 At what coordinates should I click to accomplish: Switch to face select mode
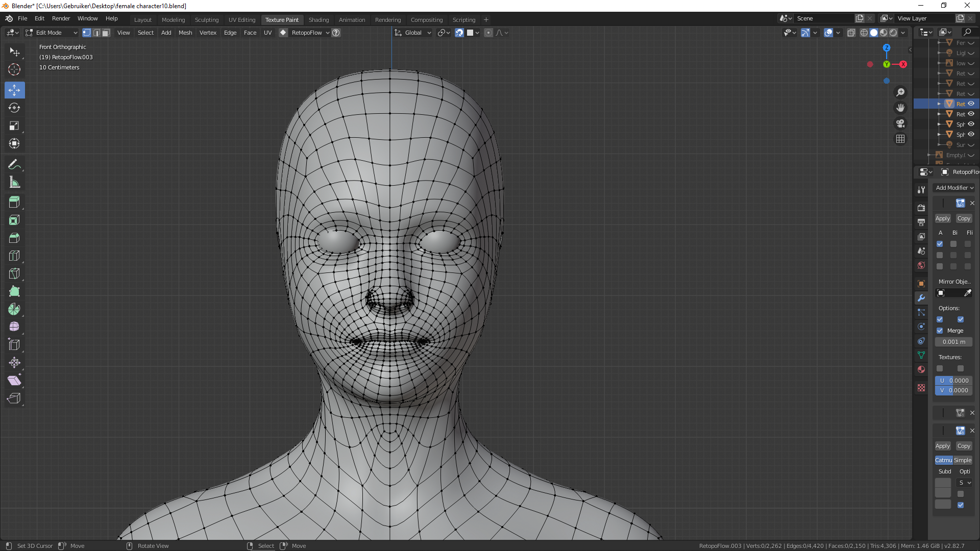pos(106,33)
